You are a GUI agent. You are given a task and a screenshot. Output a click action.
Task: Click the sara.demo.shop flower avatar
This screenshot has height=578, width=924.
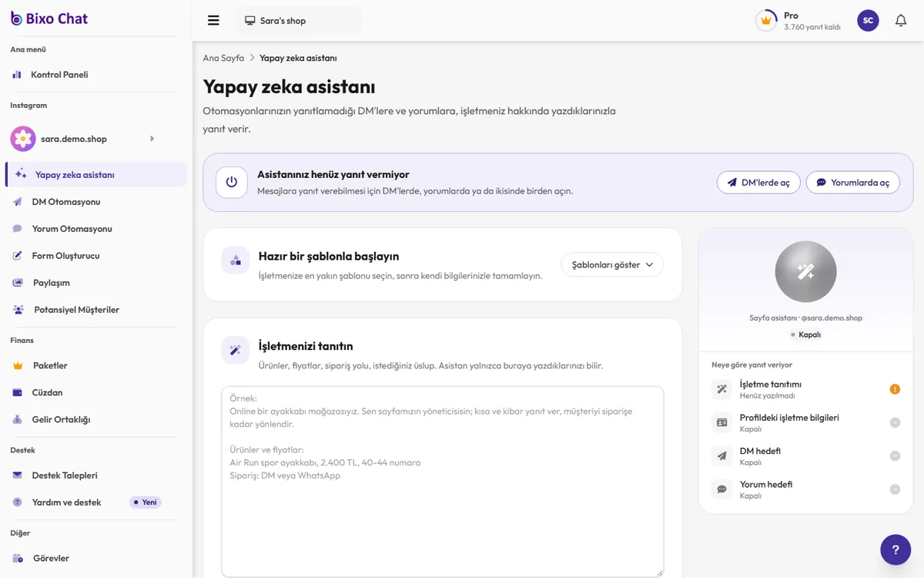point(23,139)
